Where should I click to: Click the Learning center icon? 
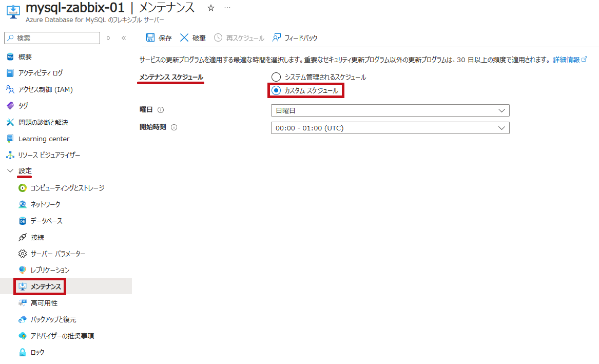(10, 139)
